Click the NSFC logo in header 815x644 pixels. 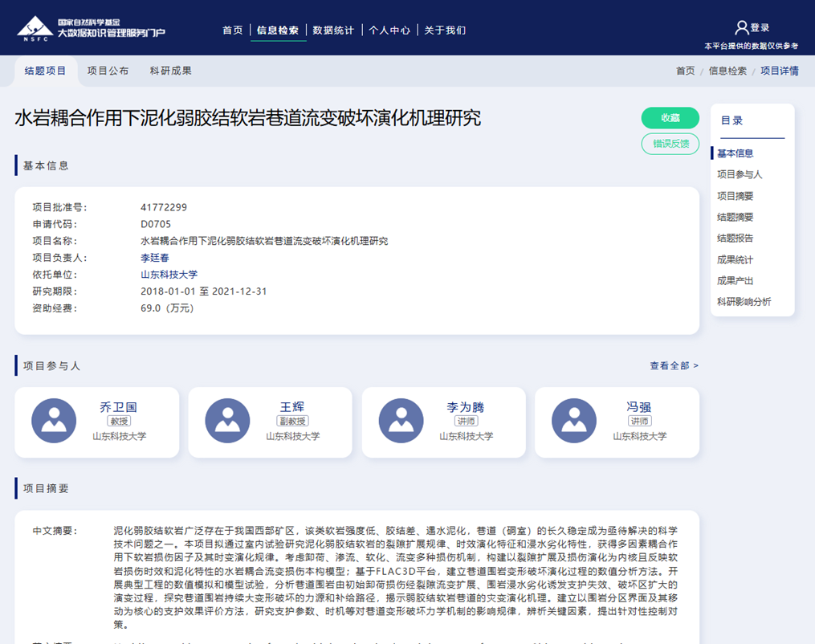[35, 28]
